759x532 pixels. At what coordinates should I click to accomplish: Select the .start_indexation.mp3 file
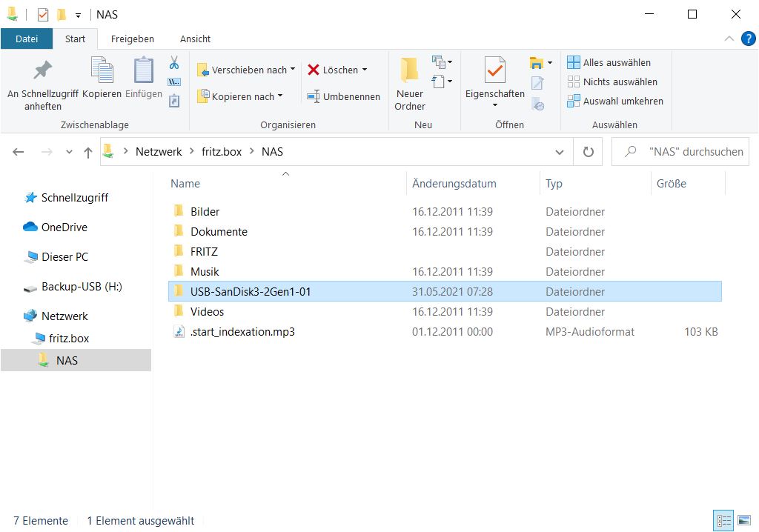pyautogui.click(x=242, y=332)
